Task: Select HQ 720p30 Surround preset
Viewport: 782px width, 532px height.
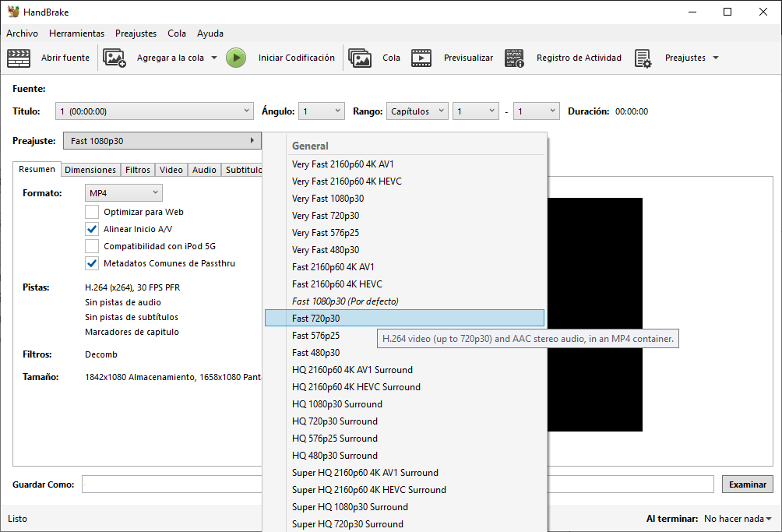Action: [404, 421]
